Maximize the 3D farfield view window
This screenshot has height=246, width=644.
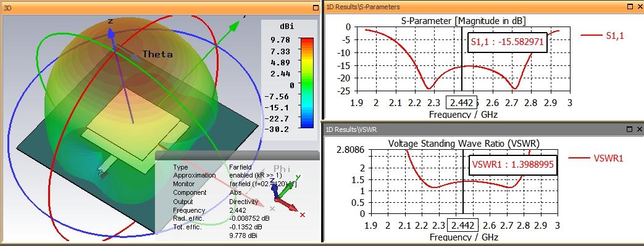(x=316, y=7)
